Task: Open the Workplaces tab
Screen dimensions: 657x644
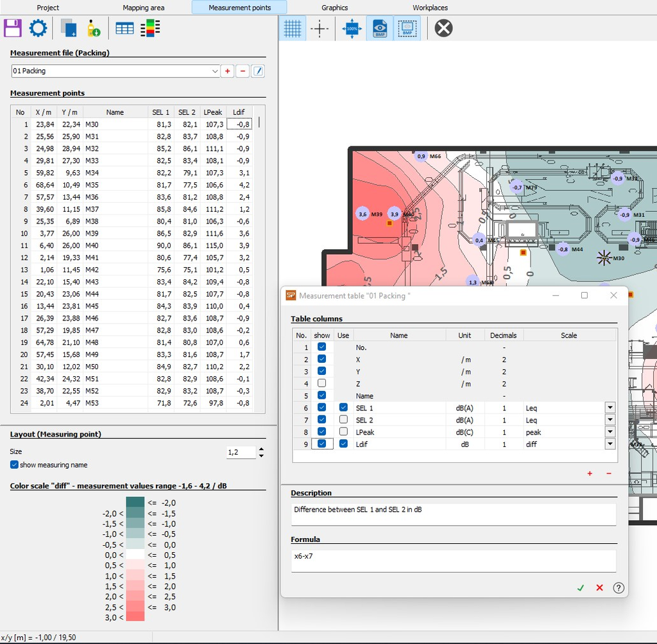Action: pos(430,8)
